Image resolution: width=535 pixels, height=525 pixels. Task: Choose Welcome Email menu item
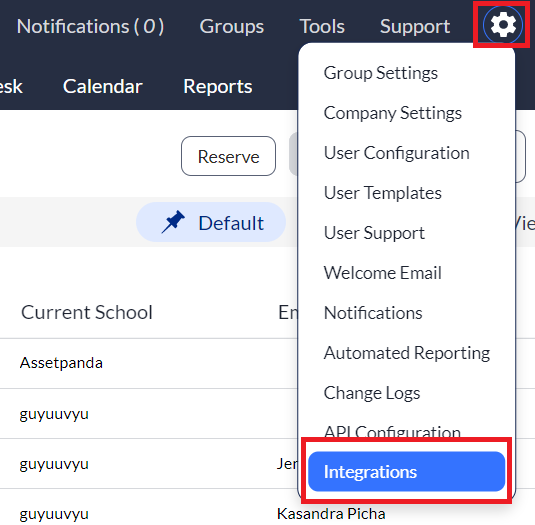tap(382, 273)
